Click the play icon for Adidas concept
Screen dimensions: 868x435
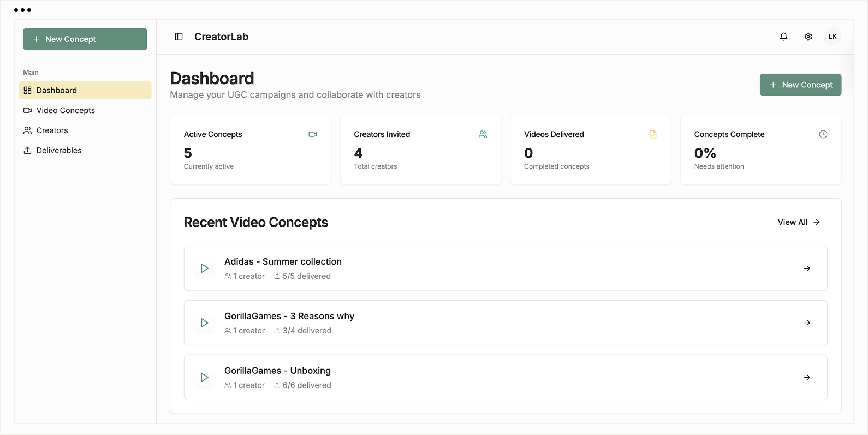pos(204,269)
